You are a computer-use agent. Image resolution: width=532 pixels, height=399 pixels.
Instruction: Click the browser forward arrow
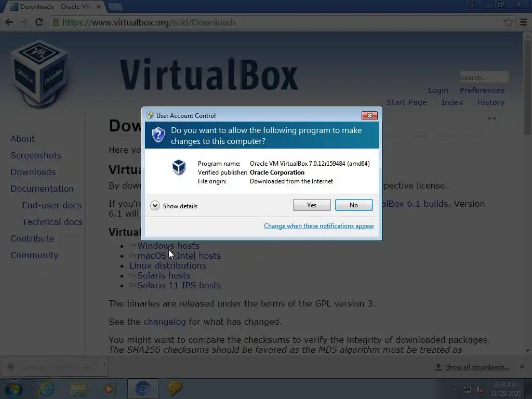24,22
